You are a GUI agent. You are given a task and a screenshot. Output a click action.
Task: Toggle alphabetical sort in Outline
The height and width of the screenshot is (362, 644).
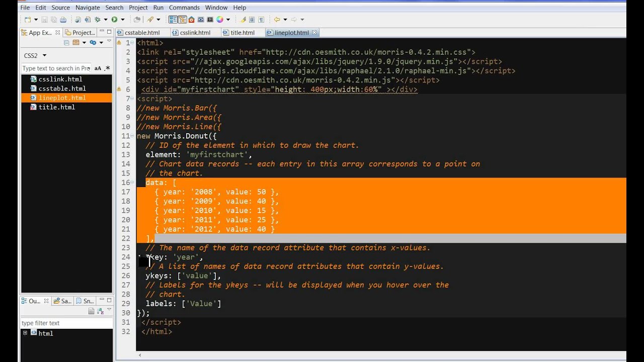tap(101, 311)
